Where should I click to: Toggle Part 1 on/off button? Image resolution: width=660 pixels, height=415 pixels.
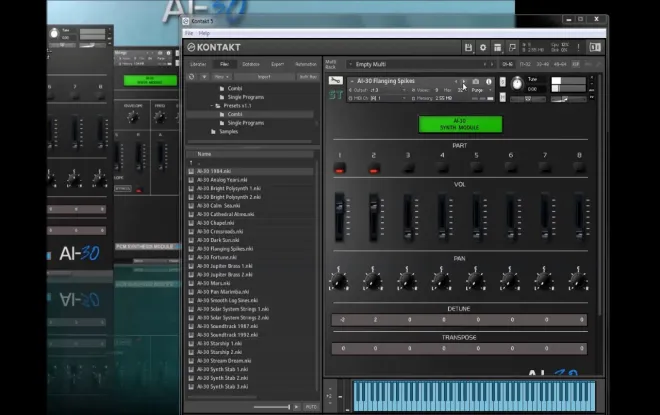click(339, 168)
